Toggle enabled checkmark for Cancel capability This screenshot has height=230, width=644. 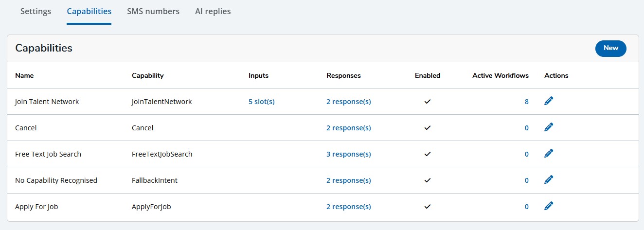click(428, 128)
